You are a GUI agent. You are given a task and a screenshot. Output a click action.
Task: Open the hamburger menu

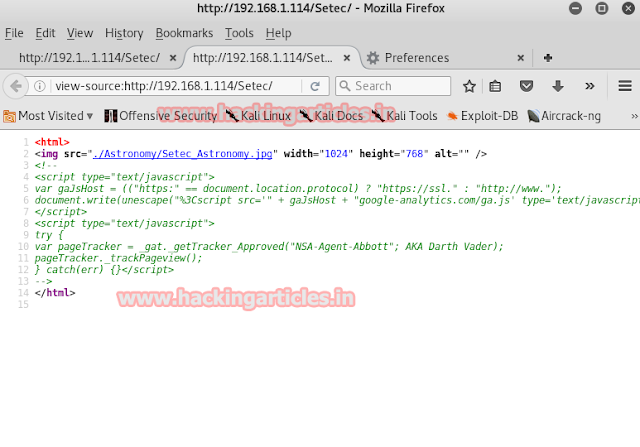pyautogui.click(x=625, y=86)
